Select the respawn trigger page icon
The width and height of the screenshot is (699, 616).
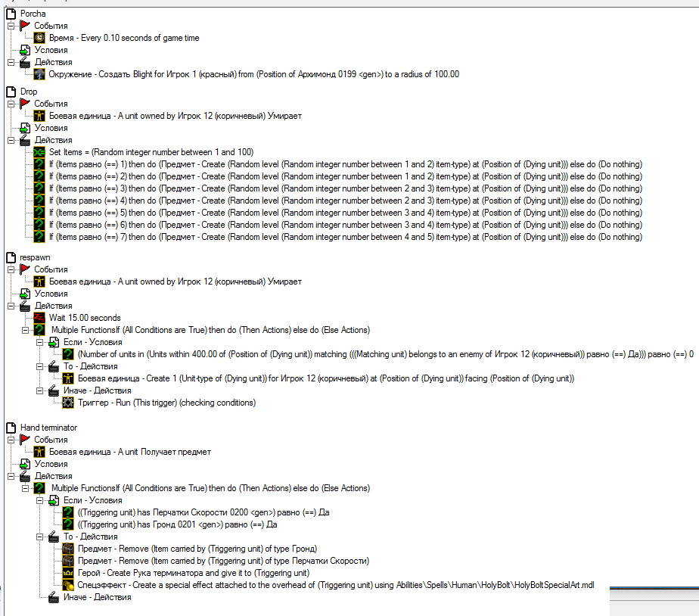[x=11, y=258]
